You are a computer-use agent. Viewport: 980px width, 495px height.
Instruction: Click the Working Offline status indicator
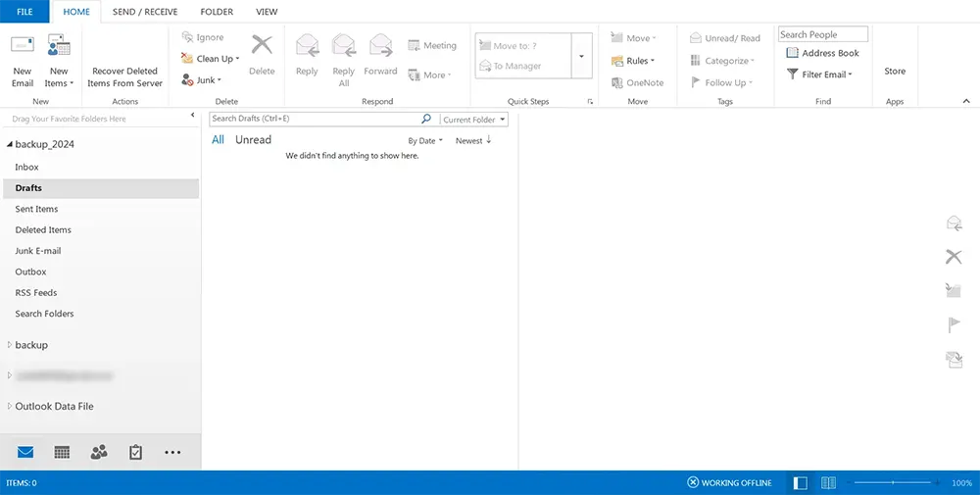(729, 482)
